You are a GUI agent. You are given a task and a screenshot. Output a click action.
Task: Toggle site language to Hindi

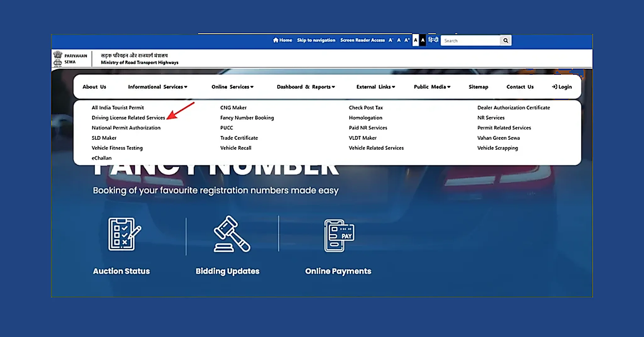(433, 40)
